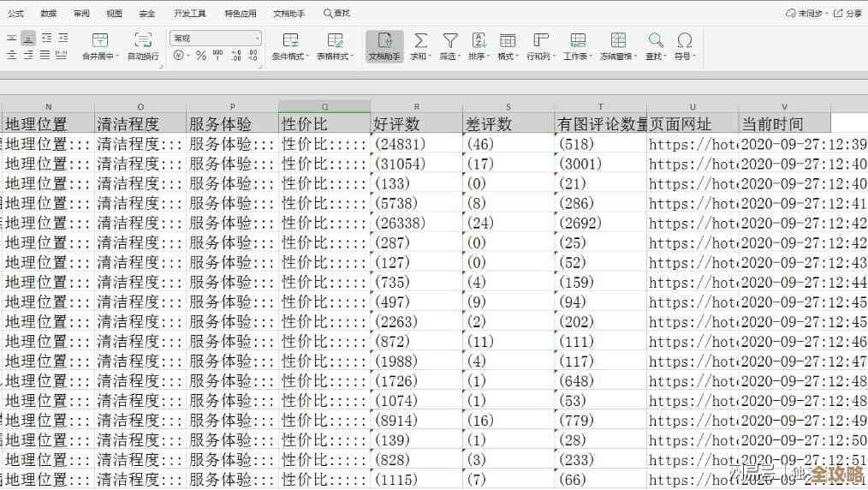Click the 分享 share button
This screenshot has width=868, height=490.
coord(848,14)
